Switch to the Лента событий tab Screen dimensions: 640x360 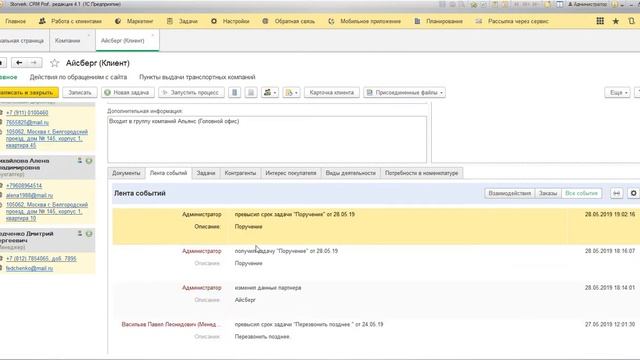(x=169, y=173)
